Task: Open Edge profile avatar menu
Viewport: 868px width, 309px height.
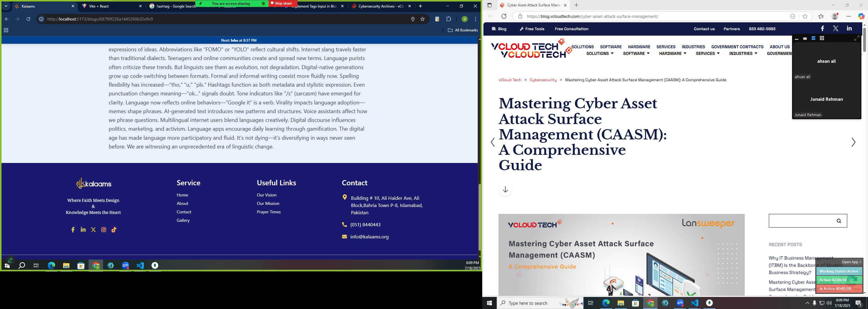Action: coord(835,16)
